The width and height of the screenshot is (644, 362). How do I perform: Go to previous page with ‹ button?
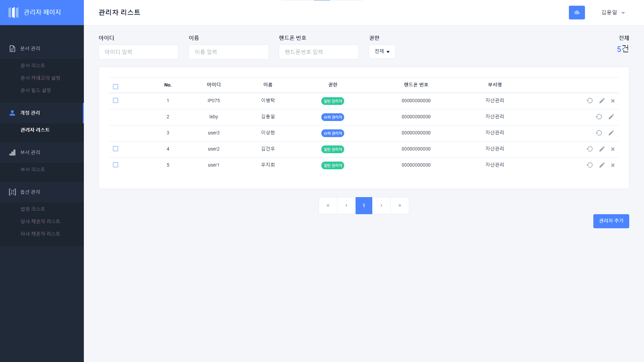pyautogui.click(x=346, y=205)
